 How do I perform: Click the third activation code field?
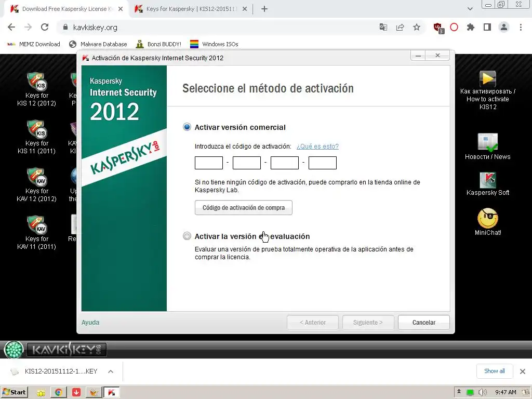click(x=285, y=163)
